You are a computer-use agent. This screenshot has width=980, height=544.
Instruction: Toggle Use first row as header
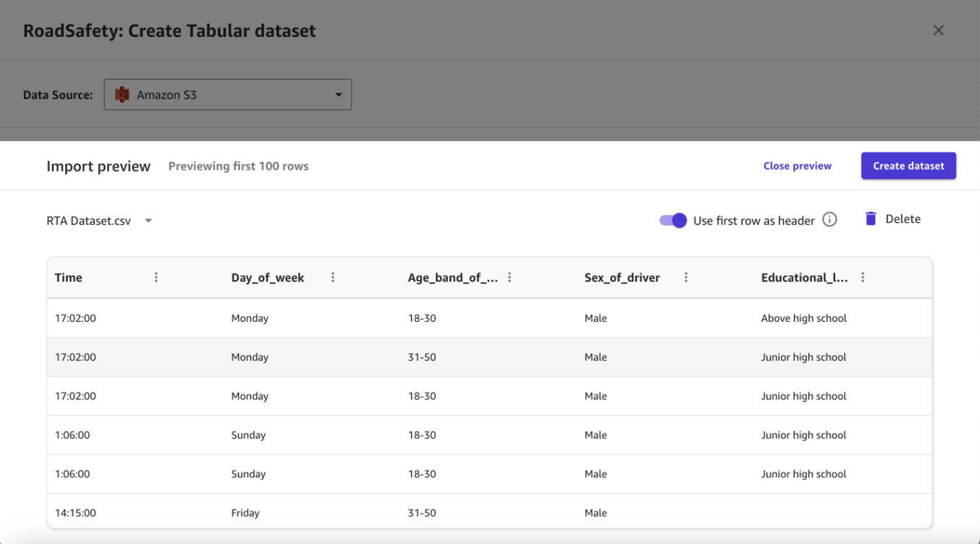pyautogui.click(x=672, y=221)
